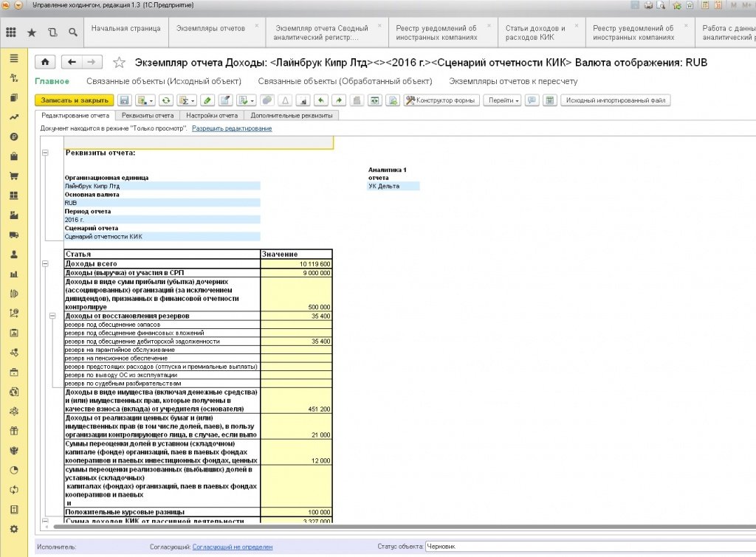Expand the sidebar with the hamburger icon
Screen dimensions: 756x557
pos(14,58)
